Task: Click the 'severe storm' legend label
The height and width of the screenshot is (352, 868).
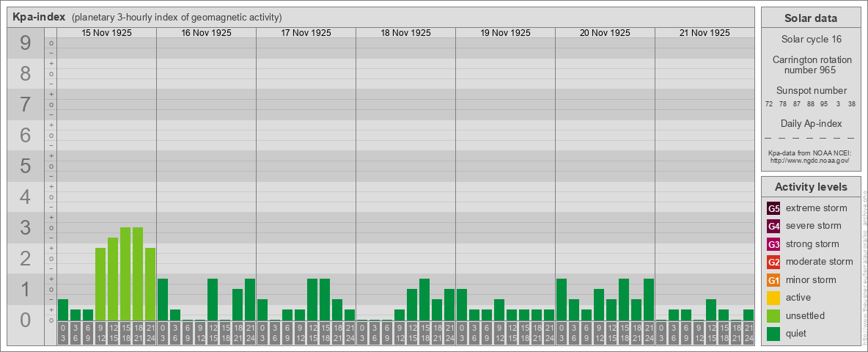Action: point(813,226)
